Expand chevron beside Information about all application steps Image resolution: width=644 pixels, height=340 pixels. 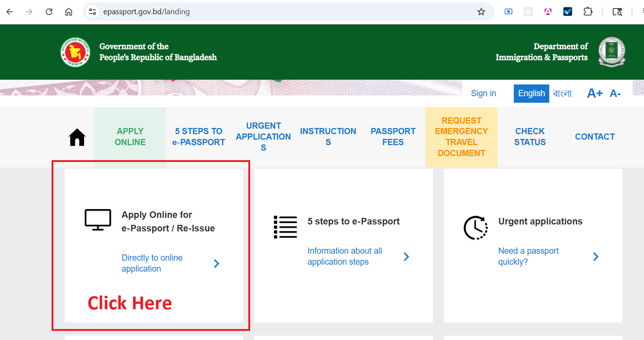(406, 257)
